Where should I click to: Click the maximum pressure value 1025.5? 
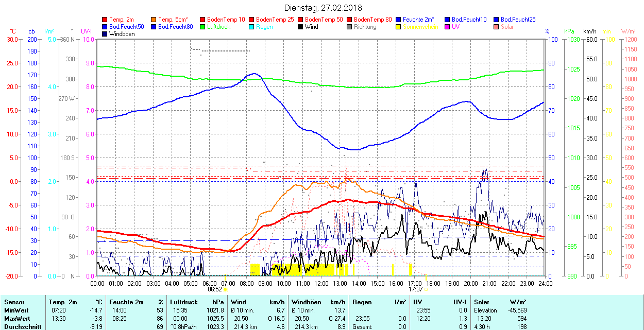point(215,319)
